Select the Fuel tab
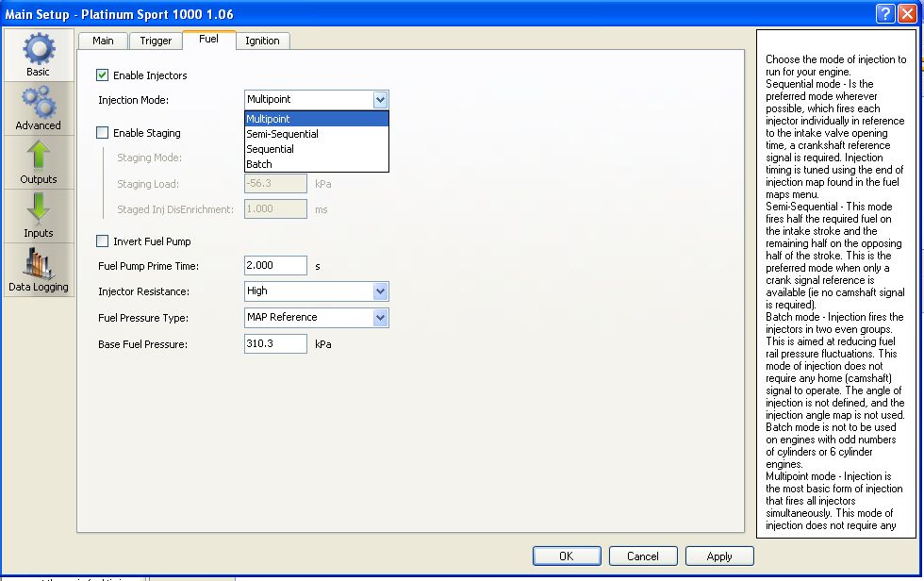 tap(208, 39)
